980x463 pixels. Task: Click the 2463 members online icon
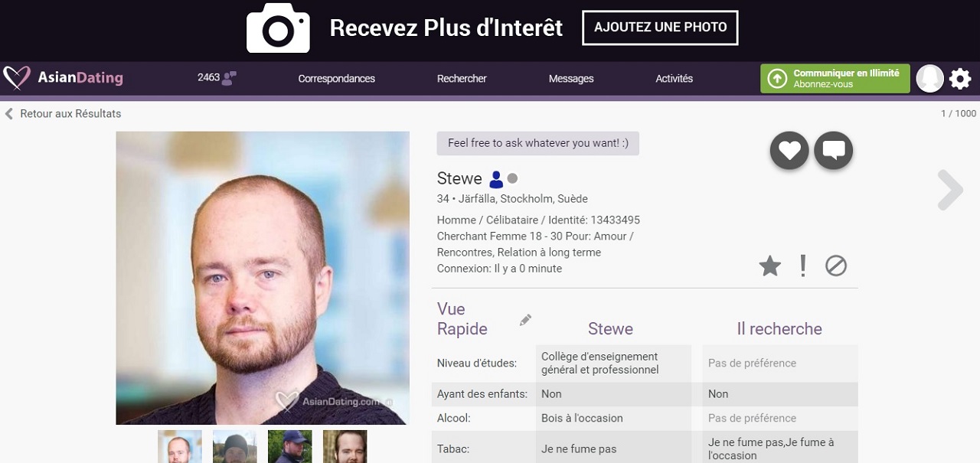228,78
